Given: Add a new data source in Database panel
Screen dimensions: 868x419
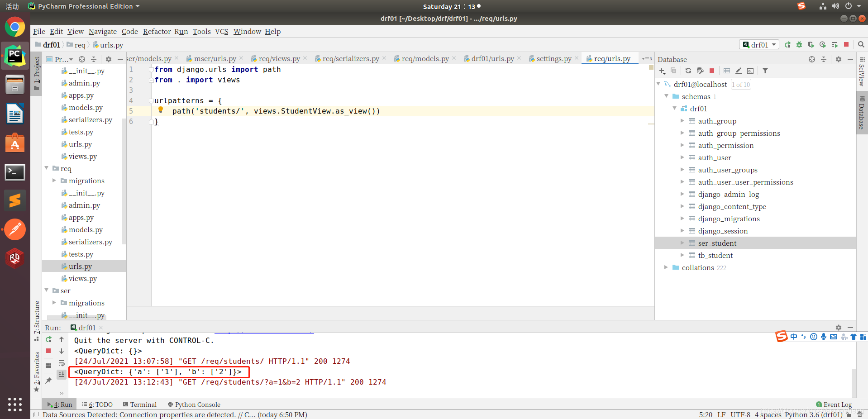Looking at the screenshot, I should 662,71.
